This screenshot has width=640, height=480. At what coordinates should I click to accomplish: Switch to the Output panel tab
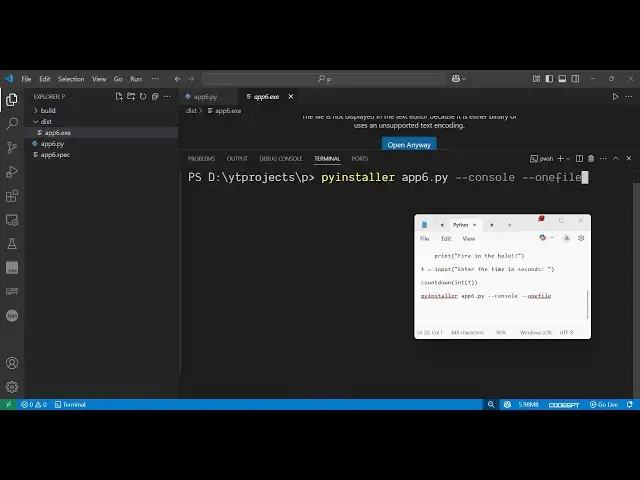[x=237, y=158]
